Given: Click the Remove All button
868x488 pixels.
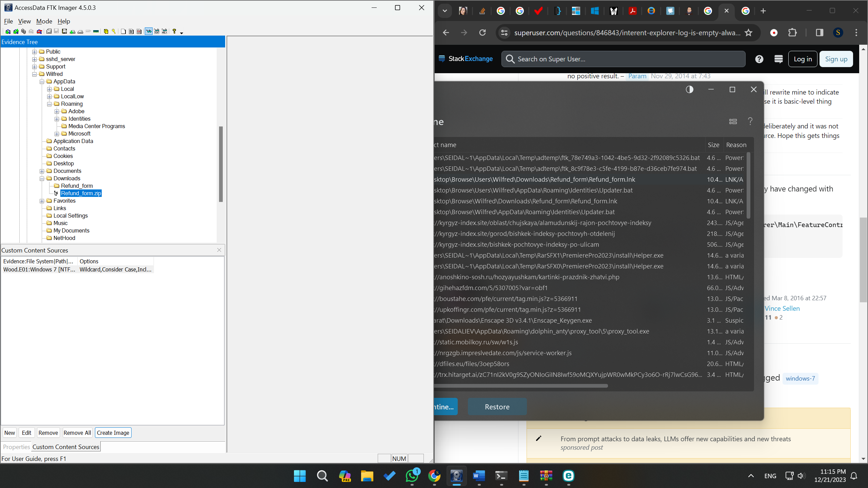Looking at the screenshot, I should point(77,433).
